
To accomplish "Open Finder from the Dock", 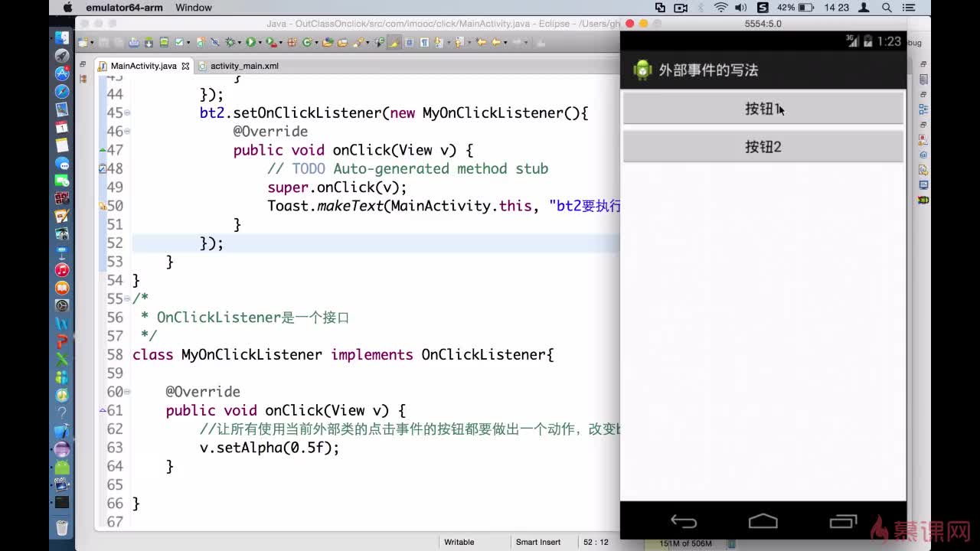I will (62, 38).
